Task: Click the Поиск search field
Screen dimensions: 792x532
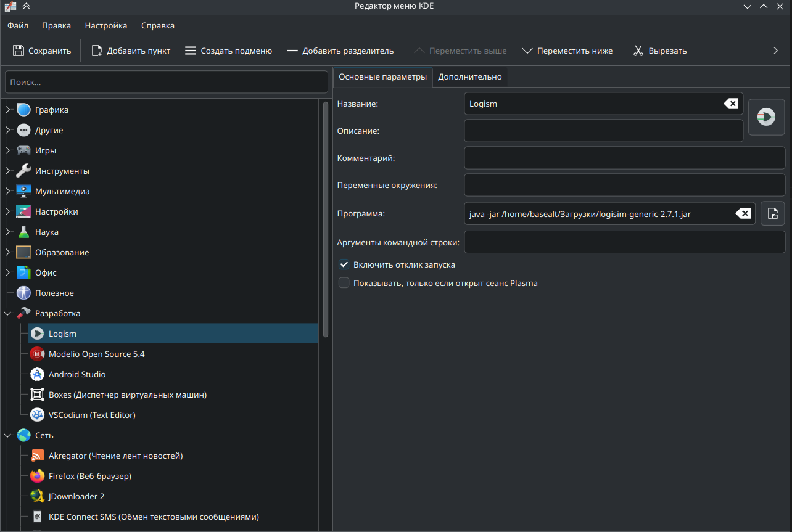Action: pyautogui.click(x=167, y=82)
